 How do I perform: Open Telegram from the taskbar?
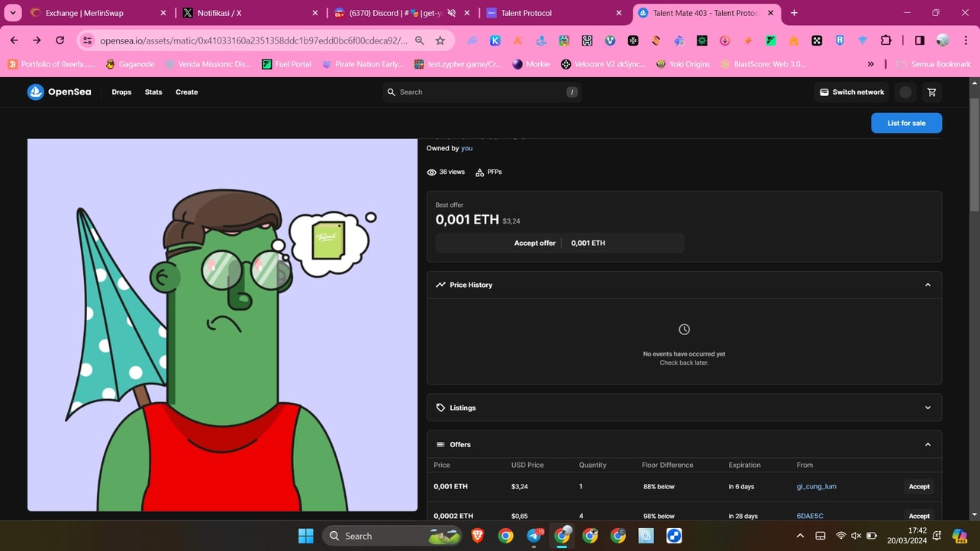coord(534,536)
